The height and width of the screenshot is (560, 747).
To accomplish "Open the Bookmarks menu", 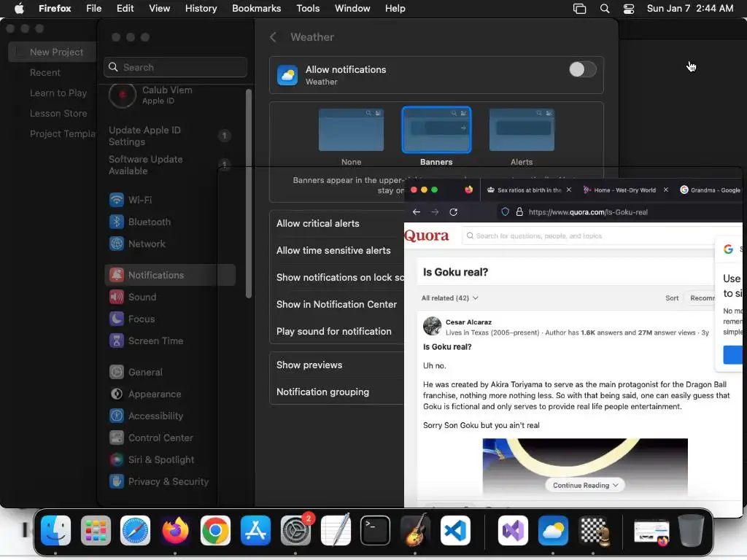I will (256, 9).
